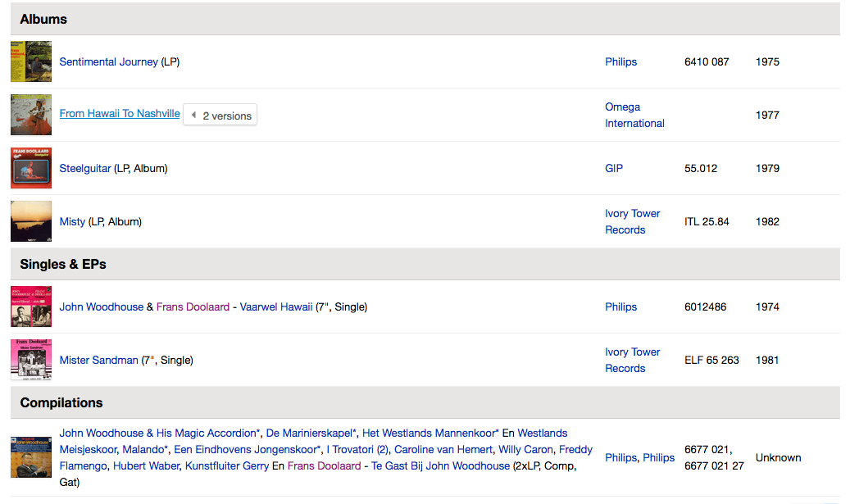
Task: Open Caroline van Hemert artist page
Action: [443, 450]
